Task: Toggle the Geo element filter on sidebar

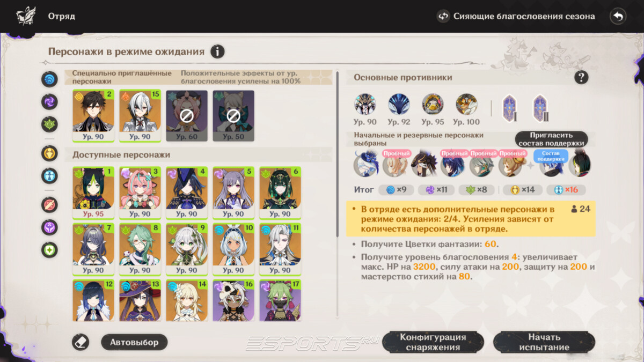Action: pos(49,153)
